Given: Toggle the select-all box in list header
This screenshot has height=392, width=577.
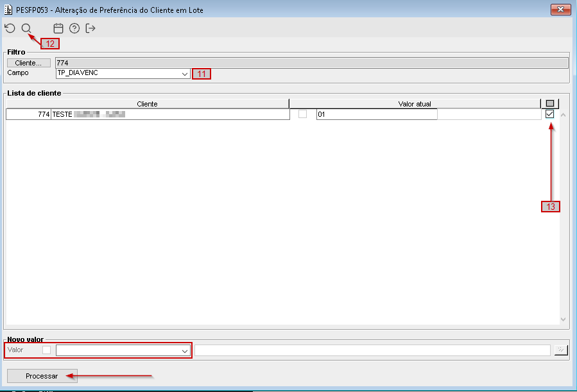Looking at the screenshot, I should pyautogui.click(x=550, y=104).
